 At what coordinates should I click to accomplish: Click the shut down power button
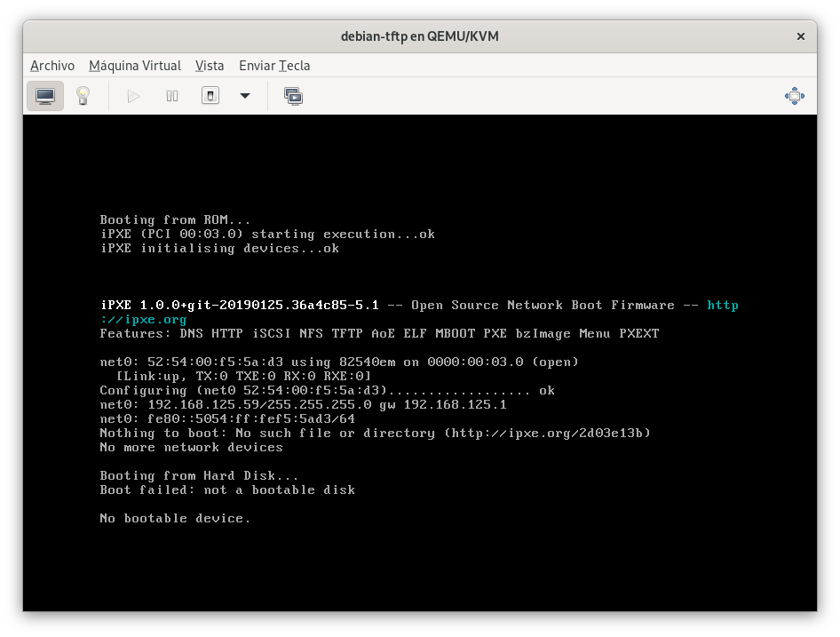coord(210,96)
